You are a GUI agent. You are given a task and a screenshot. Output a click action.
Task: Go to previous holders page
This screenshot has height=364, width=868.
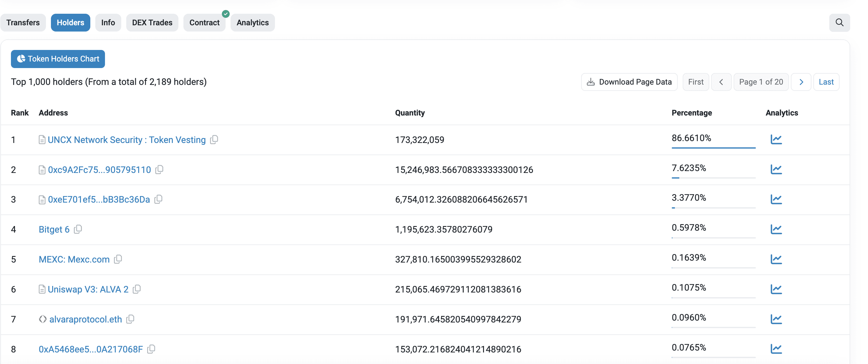[x=721, y=82]
